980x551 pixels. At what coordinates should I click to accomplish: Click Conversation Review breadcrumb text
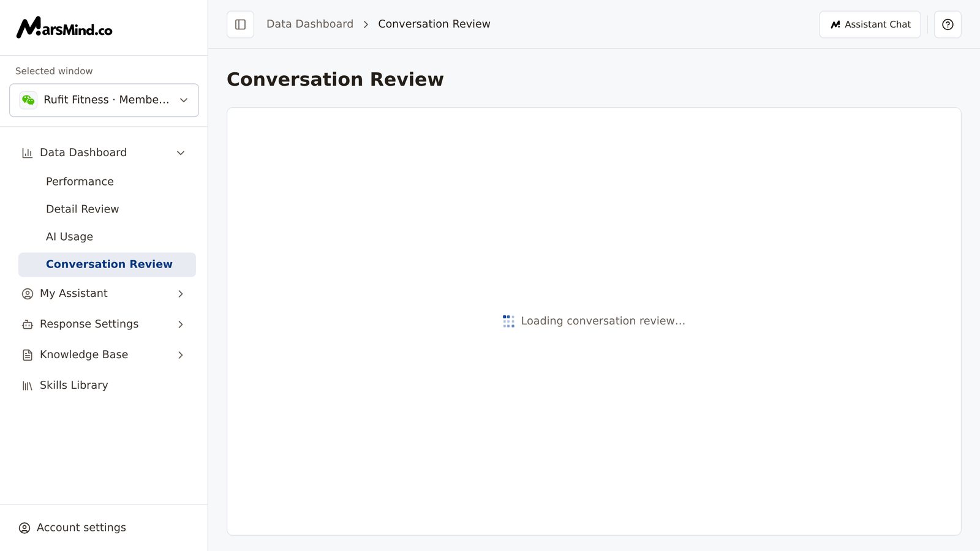[x=434, y=24]
